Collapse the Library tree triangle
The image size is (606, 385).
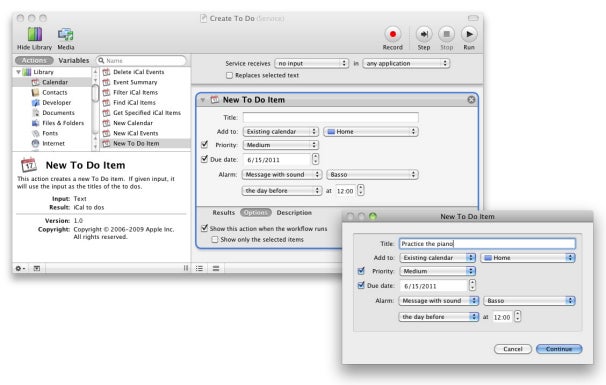(x=18, y=72)
